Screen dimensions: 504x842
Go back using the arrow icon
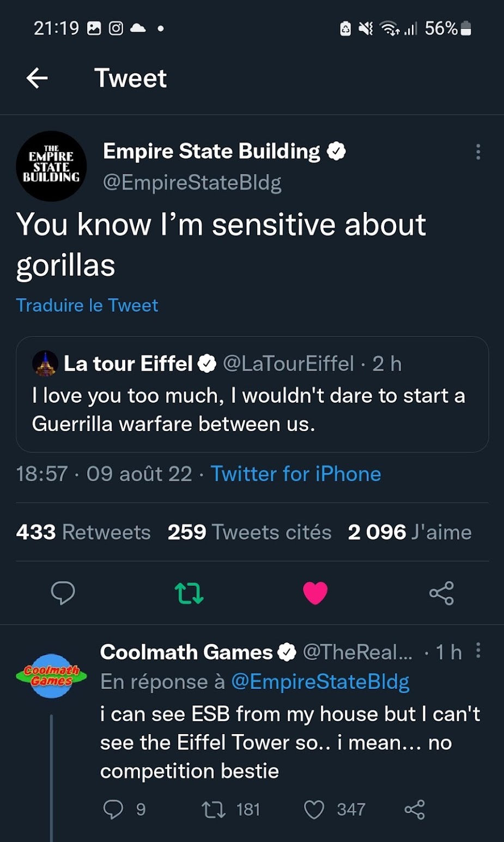click(37, 78)
